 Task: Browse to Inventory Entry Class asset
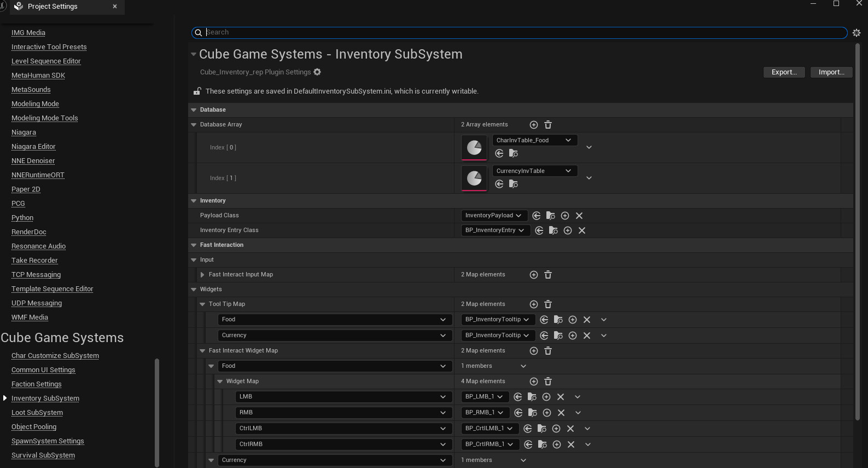[x=554, y=230]
